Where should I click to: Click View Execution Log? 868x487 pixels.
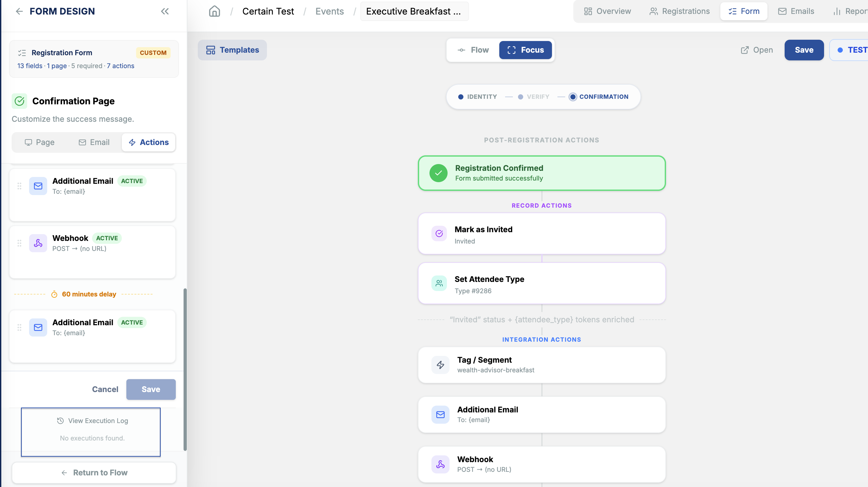pos(92,421)
